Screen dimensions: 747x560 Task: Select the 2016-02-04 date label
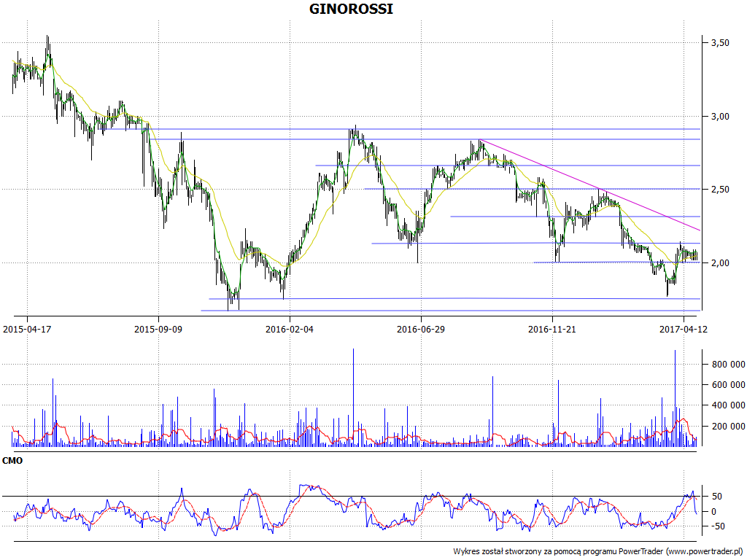pyautogui.click(x=290, y=329)
